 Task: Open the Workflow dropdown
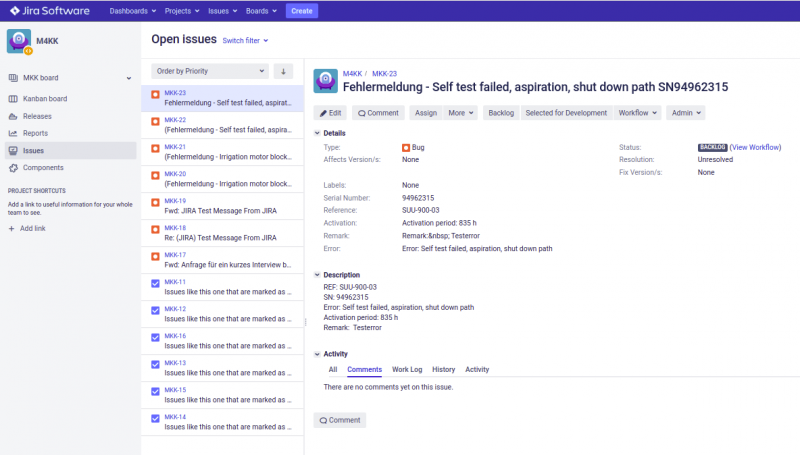(637, 113)
